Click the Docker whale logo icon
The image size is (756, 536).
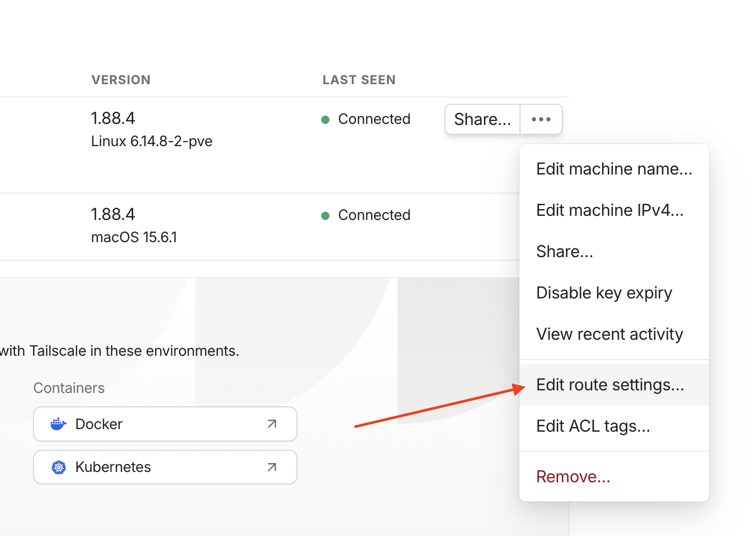click(x=58, y=424)
